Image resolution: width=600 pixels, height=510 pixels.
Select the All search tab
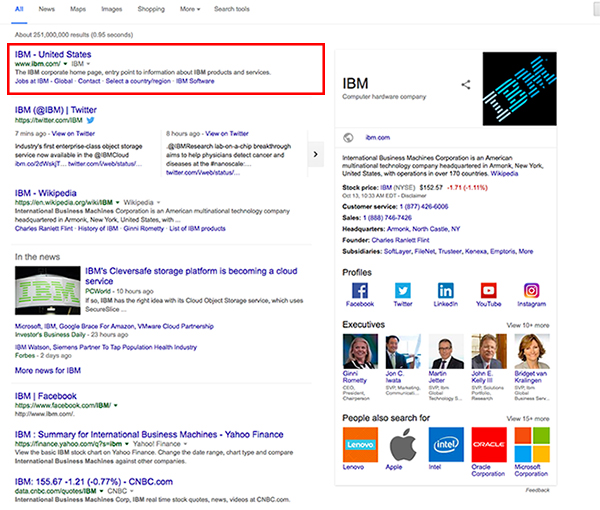click(x=19, y=9)
